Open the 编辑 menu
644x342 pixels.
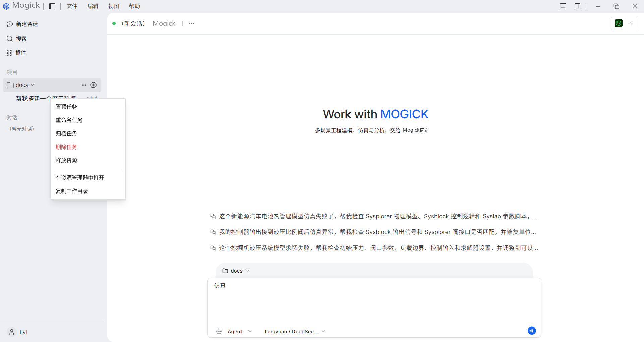pyautogui.click(x=93, y=6)
